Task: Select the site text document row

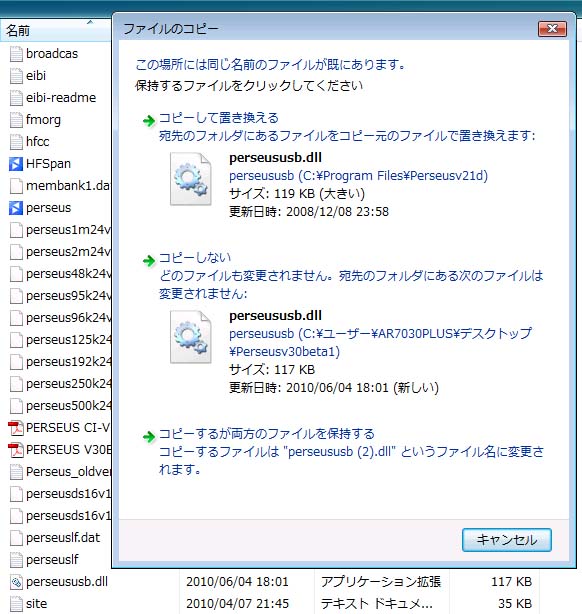Action: pyautogui.click(x=270, y=604)
